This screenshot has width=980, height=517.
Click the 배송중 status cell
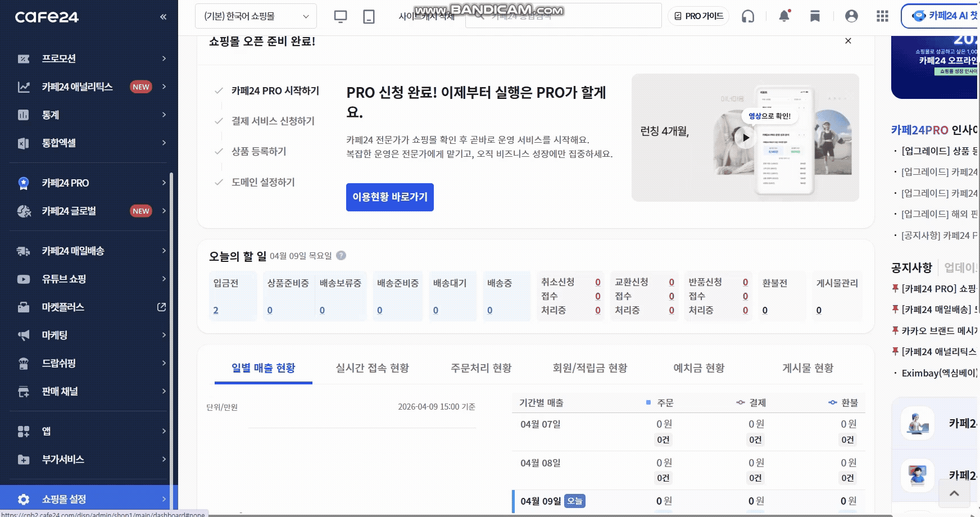click(506, 296)
